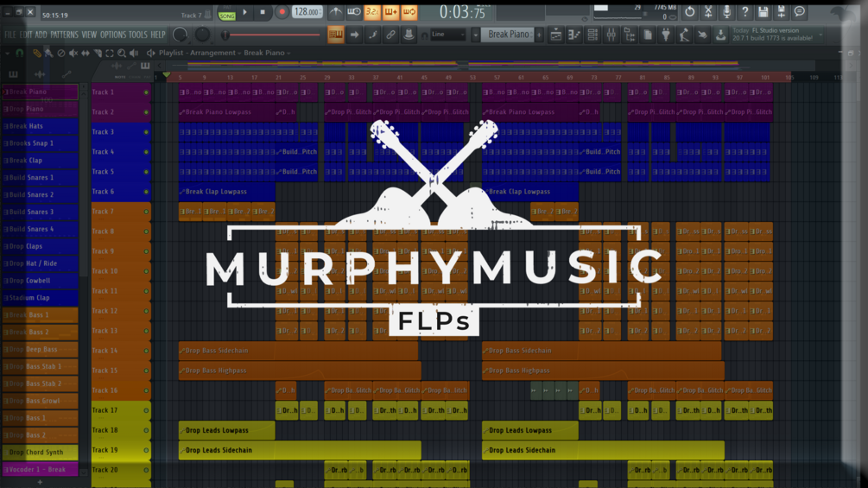Toggle the playlist snap magnet icon
868x488 pixels.
[x=19, y=53]
